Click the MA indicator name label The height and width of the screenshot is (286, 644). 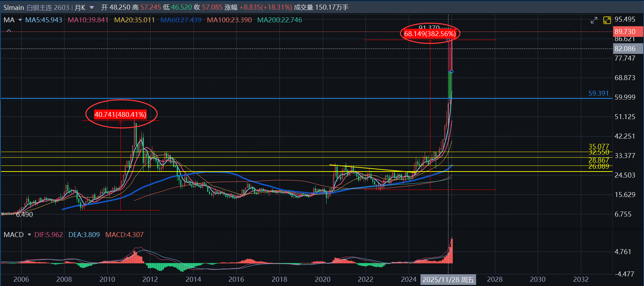click(x=9, y=20)
